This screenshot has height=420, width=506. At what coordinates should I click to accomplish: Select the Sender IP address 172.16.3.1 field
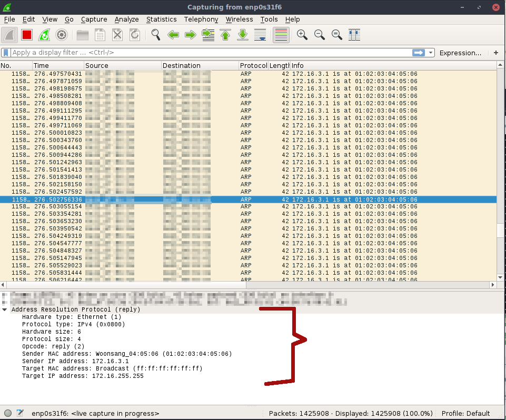click(x=75, y=361)
